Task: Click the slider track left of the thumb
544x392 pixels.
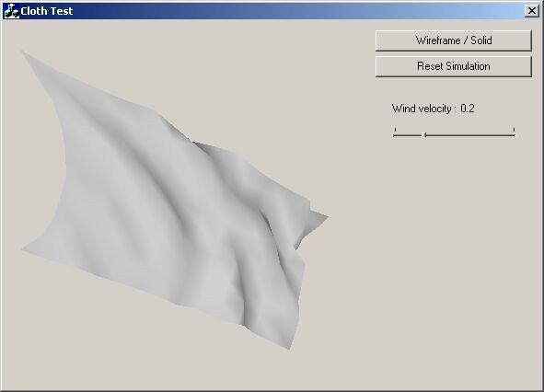Action: pyautogui.click(x=408, y=135)
